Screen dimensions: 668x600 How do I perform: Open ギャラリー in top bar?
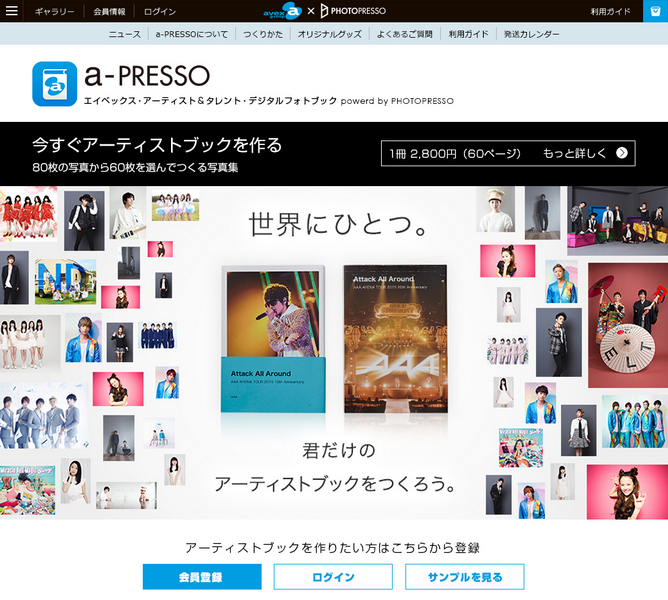55,12
